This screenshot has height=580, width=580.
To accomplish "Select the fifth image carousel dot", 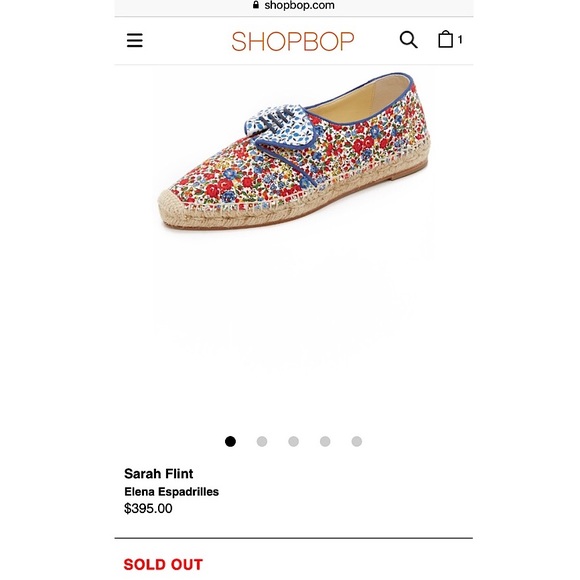I will point(357,441).
